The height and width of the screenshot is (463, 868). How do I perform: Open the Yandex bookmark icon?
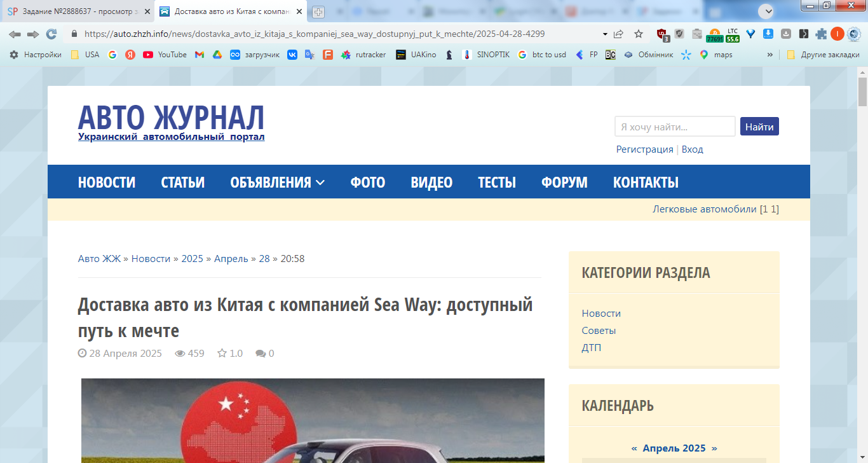[130, 55]
